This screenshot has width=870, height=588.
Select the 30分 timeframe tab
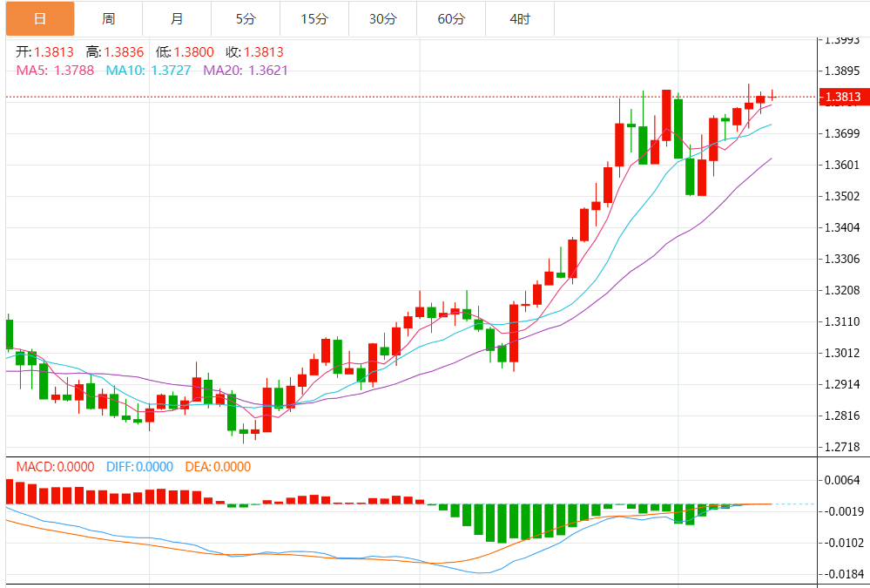click(383, 19)
